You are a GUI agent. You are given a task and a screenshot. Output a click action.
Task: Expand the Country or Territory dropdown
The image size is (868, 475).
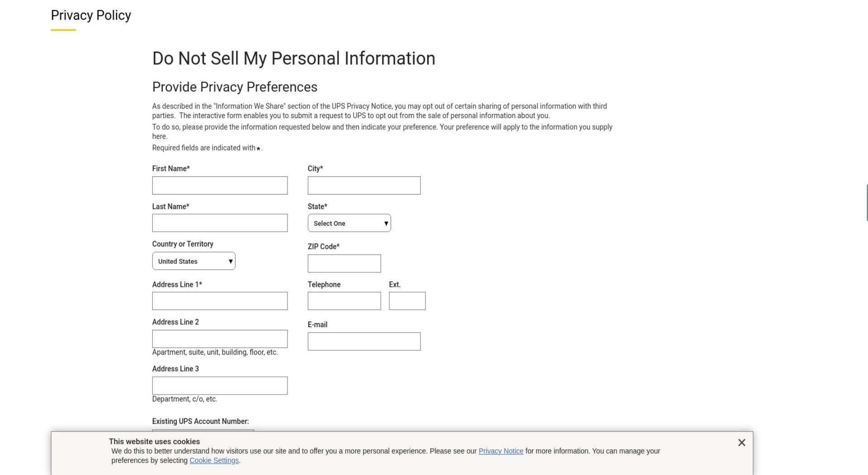[193, 261]
